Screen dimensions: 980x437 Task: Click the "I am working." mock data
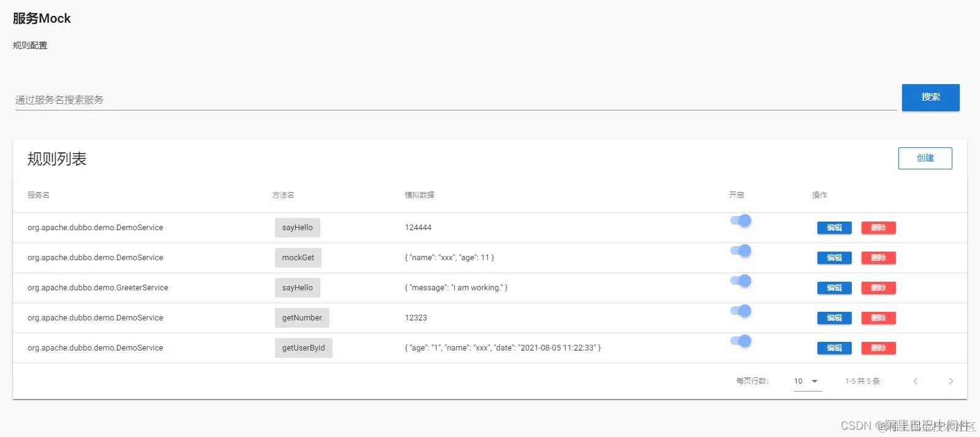tap(456, 288)
